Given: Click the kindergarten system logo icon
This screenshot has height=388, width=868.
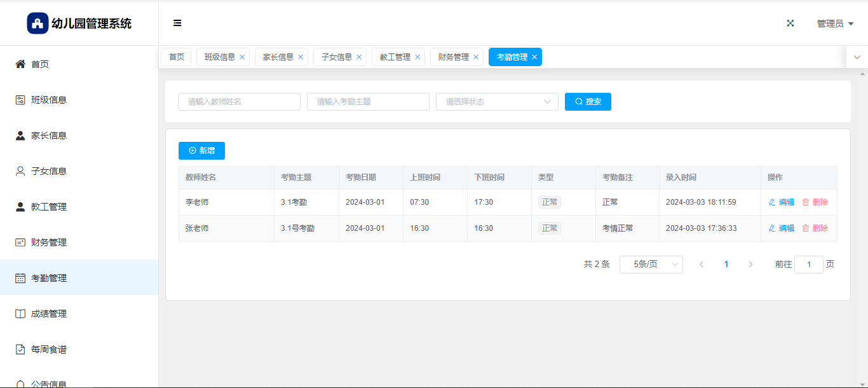Looking at the screenshot, I should tap(37, 24).
